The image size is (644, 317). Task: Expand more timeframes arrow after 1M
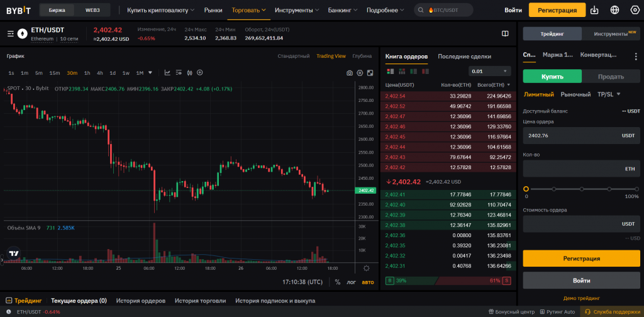150,72
